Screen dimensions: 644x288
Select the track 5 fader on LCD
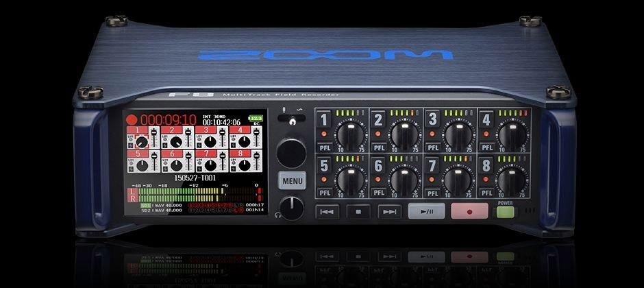click(154, 161)
